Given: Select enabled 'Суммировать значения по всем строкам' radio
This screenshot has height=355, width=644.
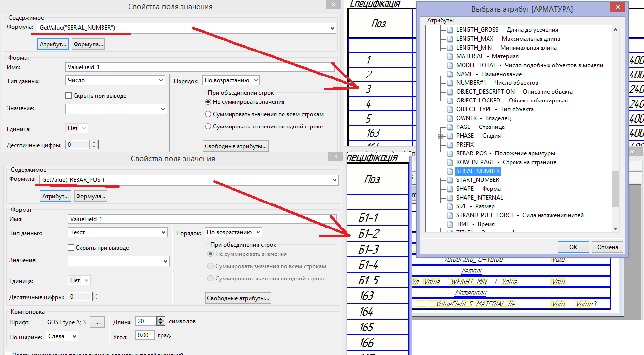Looking at the screenshot, I should 208,114.
